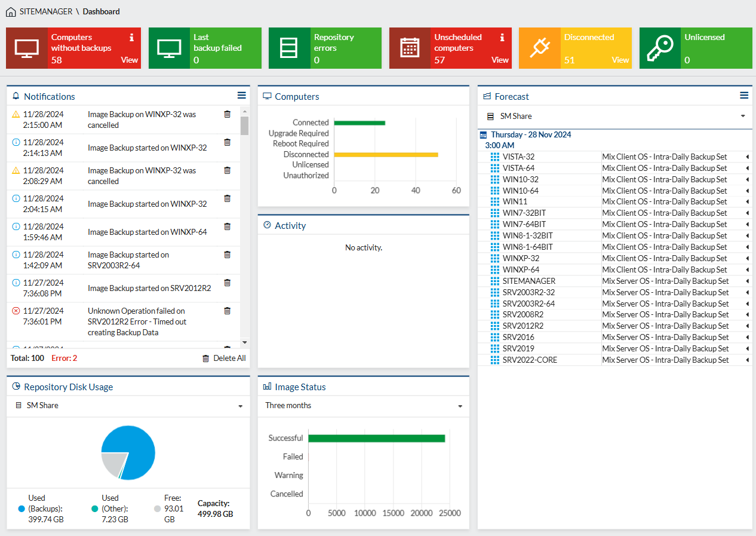Click View on the Disconnected tile

tap(620, 60)
